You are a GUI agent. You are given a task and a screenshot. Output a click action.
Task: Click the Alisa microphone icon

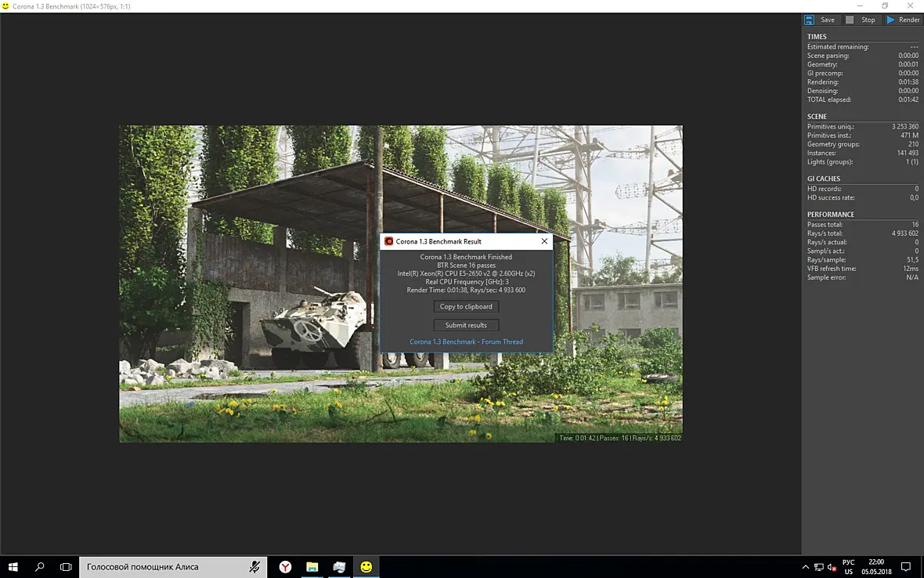tap(254, 567)
